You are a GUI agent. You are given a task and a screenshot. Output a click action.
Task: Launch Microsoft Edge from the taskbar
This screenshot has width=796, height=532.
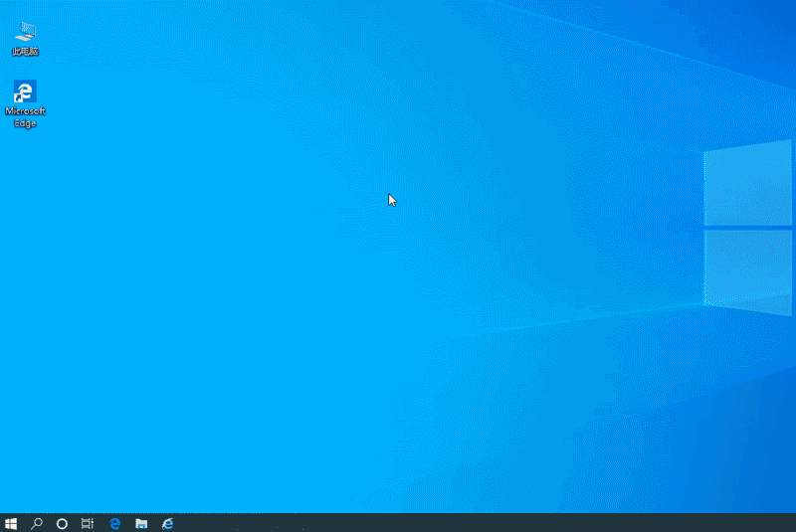click(x=114, y=523)
